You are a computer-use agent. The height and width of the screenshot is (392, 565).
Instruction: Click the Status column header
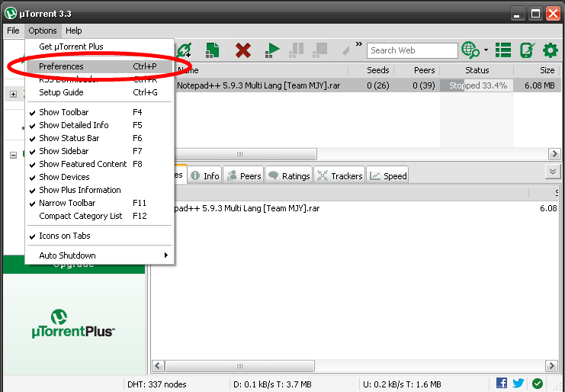(x=477, y=71)
